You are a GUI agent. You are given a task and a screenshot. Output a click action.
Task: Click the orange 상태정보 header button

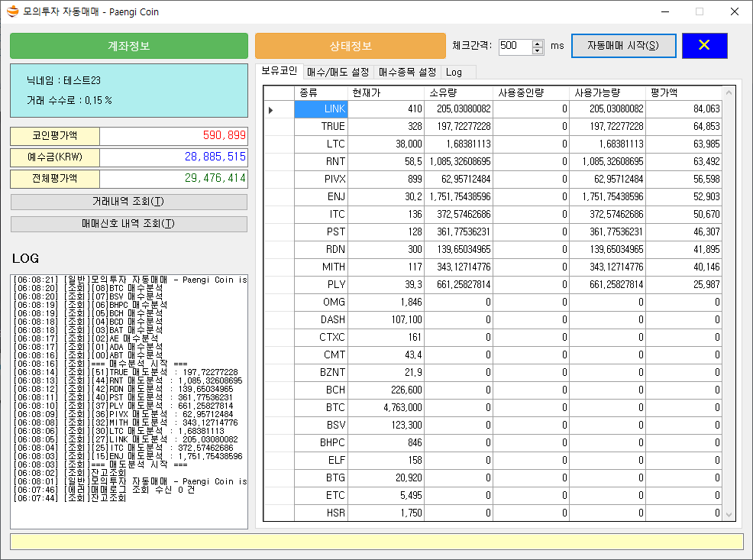click(x=351, y=46)
